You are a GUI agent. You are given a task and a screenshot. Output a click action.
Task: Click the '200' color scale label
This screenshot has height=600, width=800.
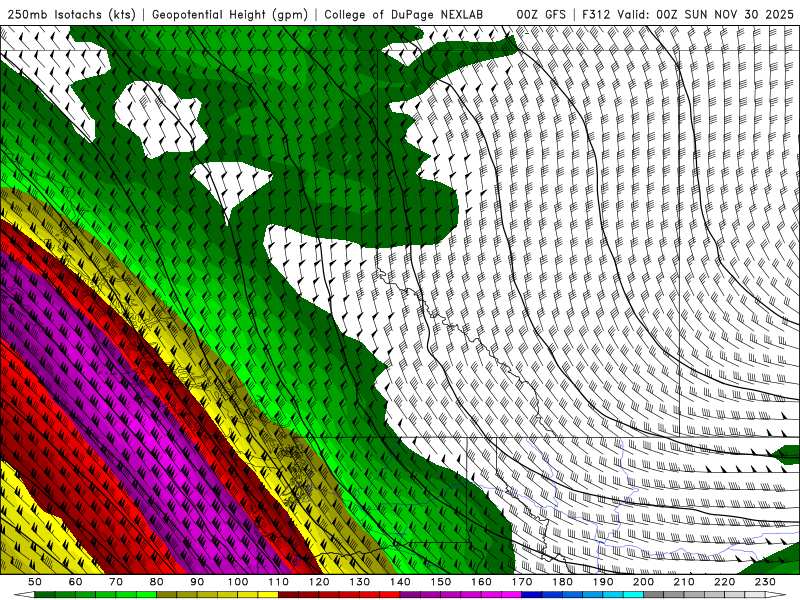click(x=643, y=582)
